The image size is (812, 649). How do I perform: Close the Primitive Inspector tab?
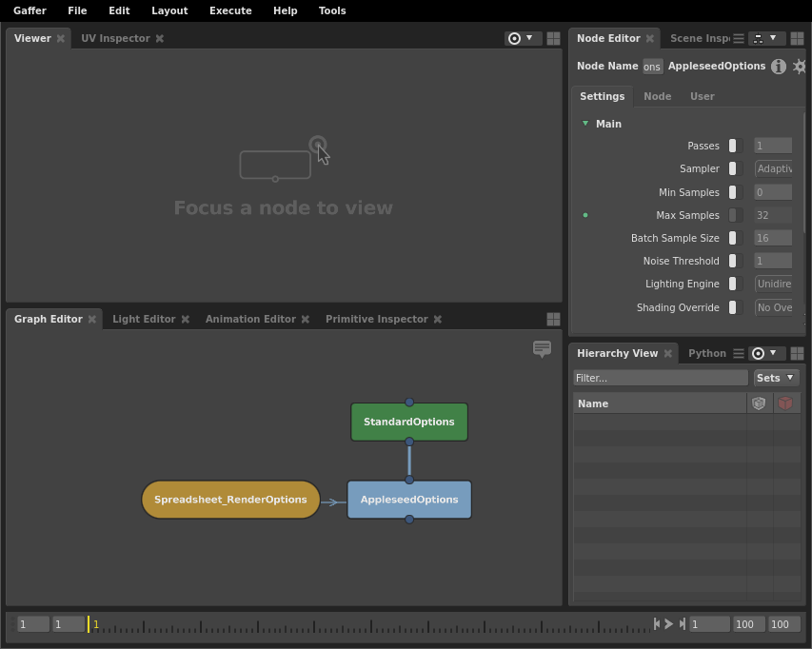[x=438, y=320]
